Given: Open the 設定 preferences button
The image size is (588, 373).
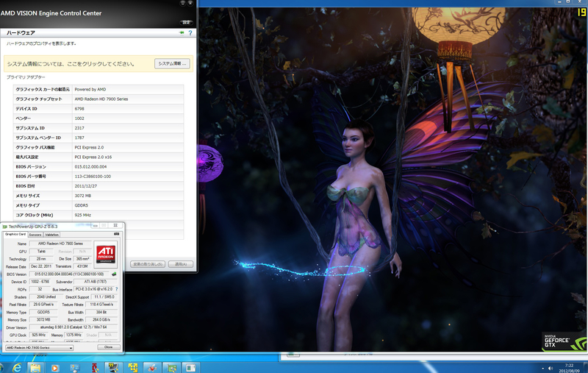Looking at the screenshot, I should click(186, 23).
